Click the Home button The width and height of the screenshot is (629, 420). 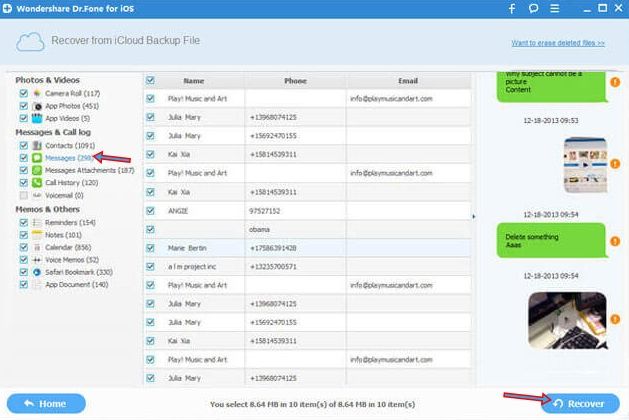click(x=46, y=404)
